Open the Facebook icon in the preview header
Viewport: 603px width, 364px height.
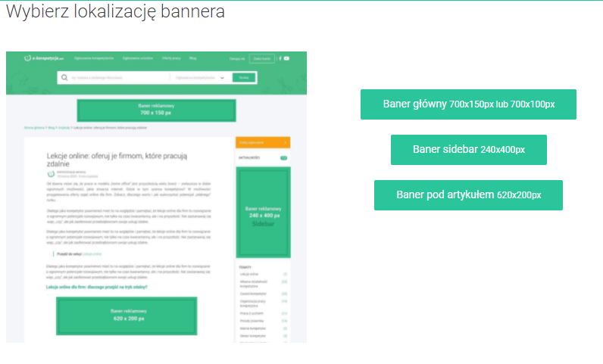pos(280,58)
